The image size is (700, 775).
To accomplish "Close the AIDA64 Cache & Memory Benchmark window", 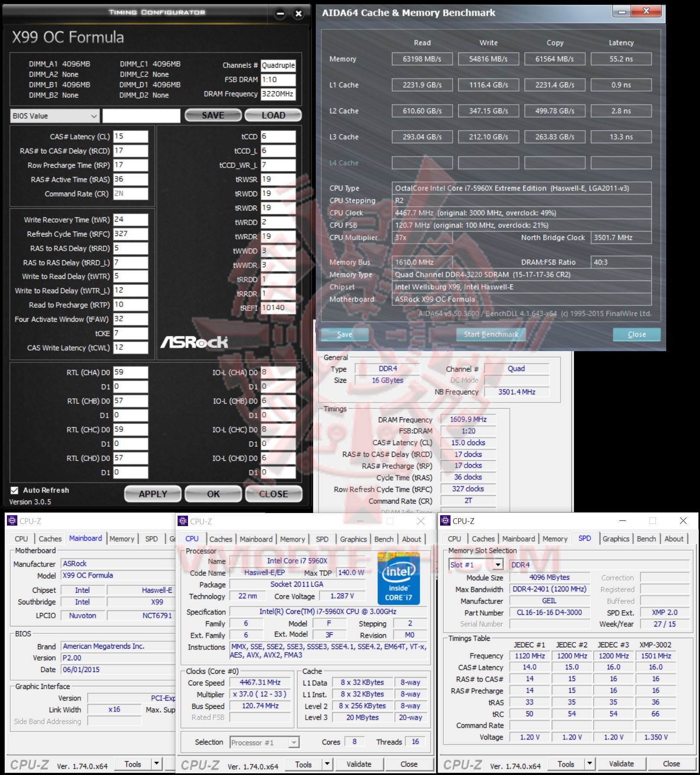I will click(x=646, y=12).
